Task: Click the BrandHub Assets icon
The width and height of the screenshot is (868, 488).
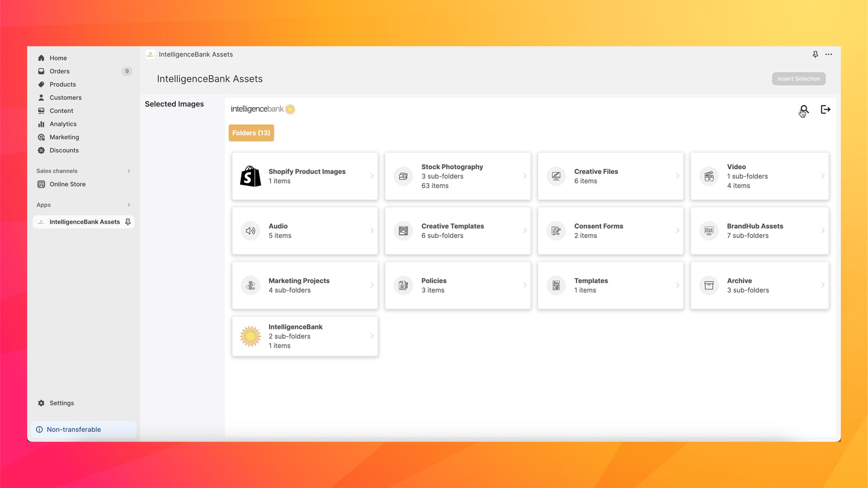Action: tap(709, 231)
